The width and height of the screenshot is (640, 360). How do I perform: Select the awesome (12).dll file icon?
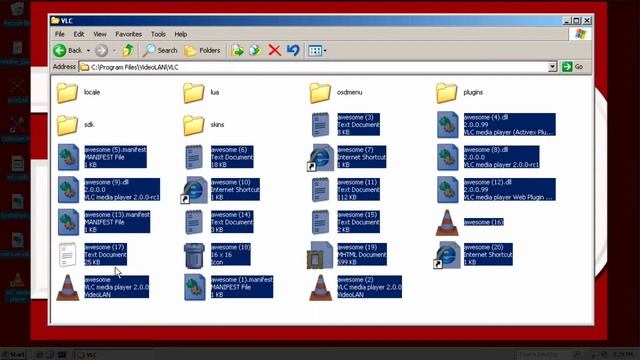coord(447,190)
